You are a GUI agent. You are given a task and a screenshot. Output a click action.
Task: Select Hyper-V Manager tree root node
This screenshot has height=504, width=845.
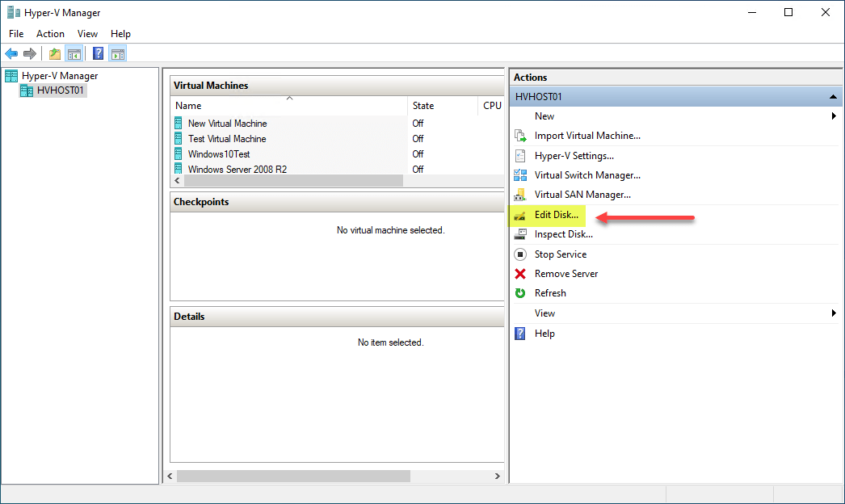[x=59, y=76]
